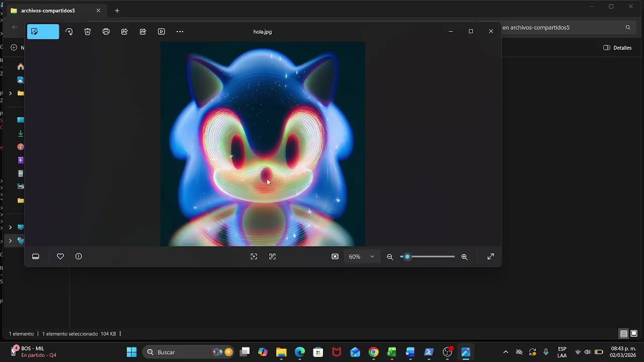The height and width of the screenshot is (362, 644).
Task: Click the scan text icon in Photos
Action: (x=273, y=256)
